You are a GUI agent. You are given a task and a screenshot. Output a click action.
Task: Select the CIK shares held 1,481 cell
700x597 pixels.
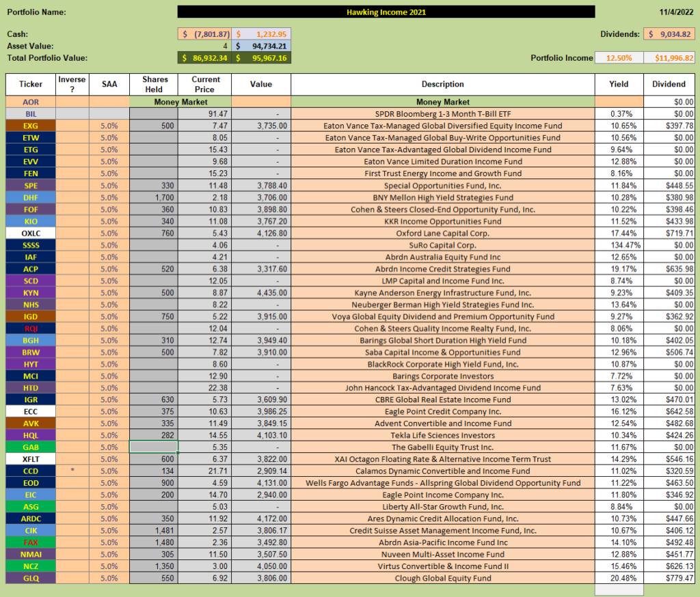point(154,531)
